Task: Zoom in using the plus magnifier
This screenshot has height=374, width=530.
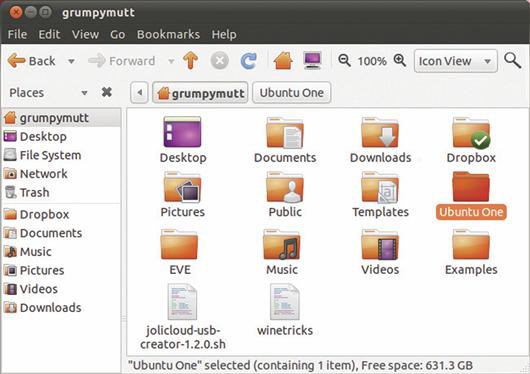Action: (400, 61)
